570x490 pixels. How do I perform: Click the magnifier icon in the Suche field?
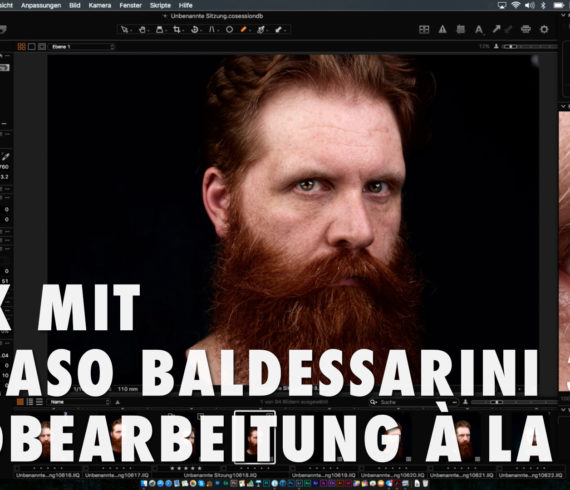373,402
